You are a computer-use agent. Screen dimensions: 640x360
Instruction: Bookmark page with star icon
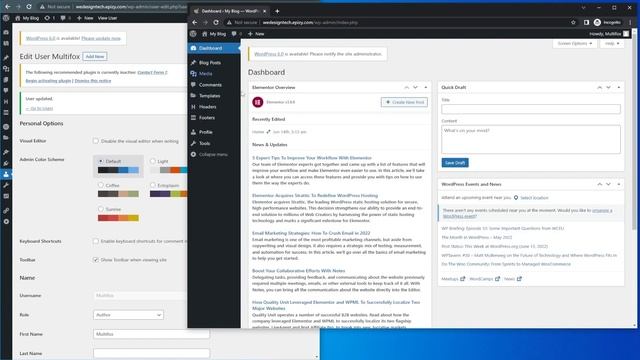(573, 22)
